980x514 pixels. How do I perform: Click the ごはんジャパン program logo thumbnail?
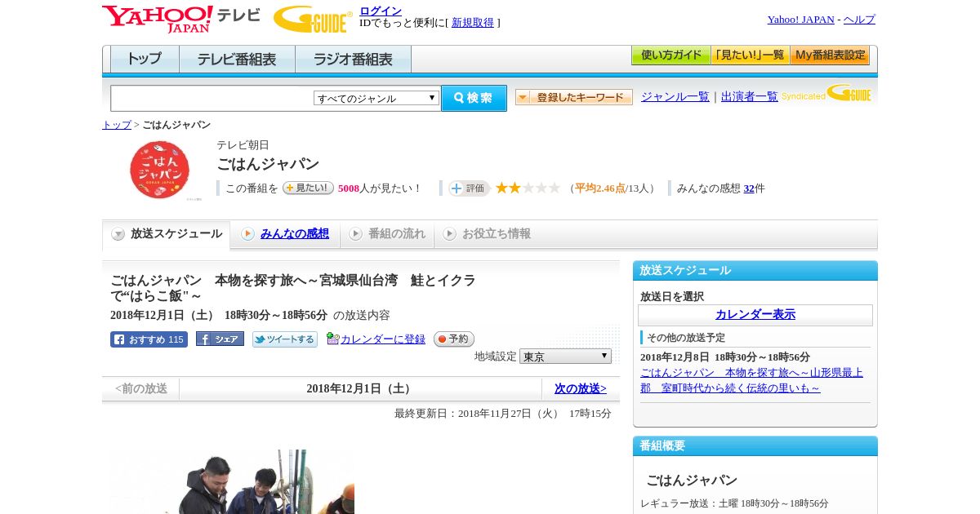[x=159, y=170]
